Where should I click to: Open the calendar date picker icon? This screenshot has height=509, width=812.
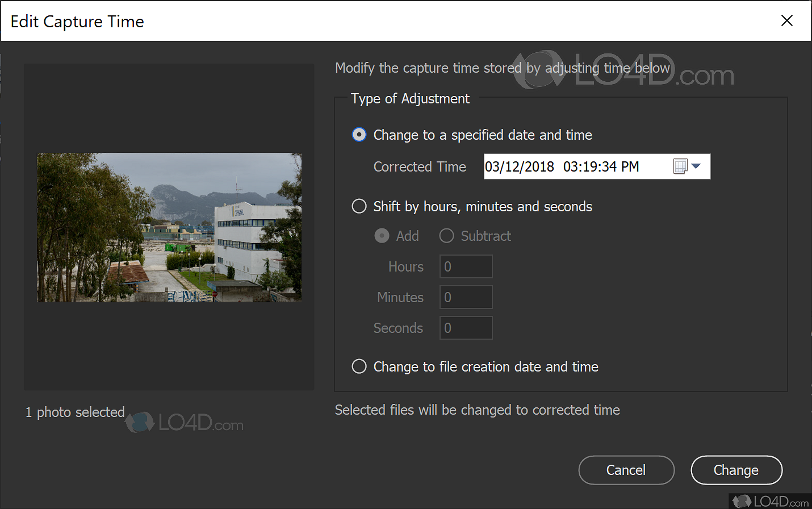pos(680,166)
